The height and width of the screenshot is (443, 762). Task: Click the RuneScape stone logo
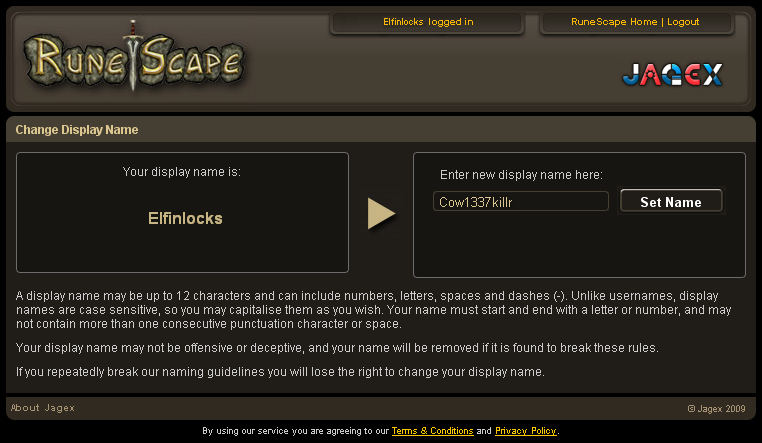pyautogui.click(x=134, y=57)
